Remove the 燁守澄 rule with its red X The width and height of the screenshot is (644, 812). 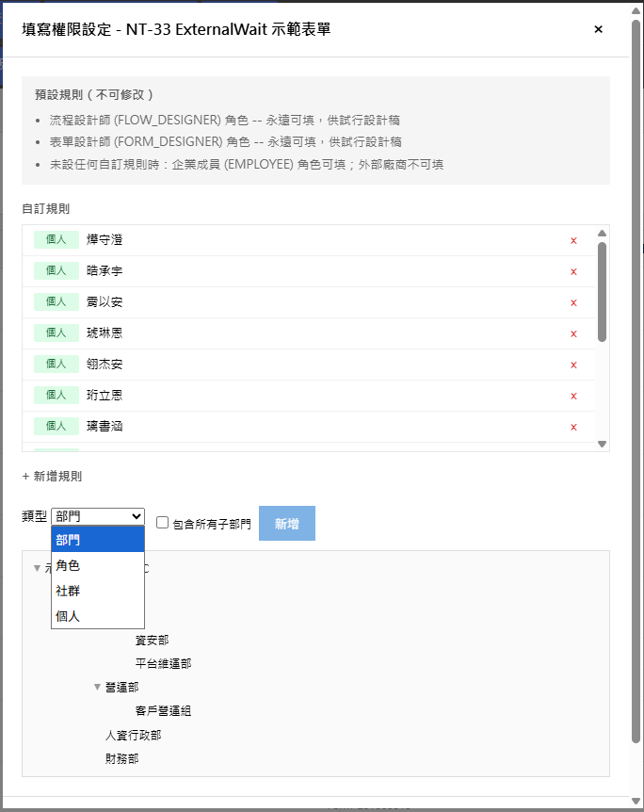(573, 240)
